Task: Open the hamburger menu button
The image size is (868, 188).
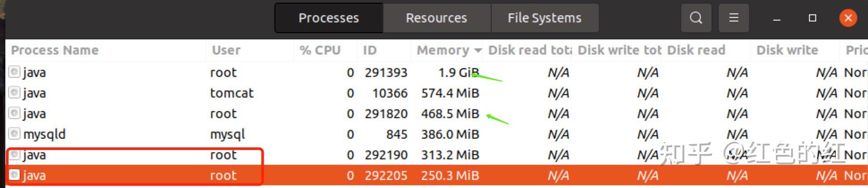Action: point(733,18)
